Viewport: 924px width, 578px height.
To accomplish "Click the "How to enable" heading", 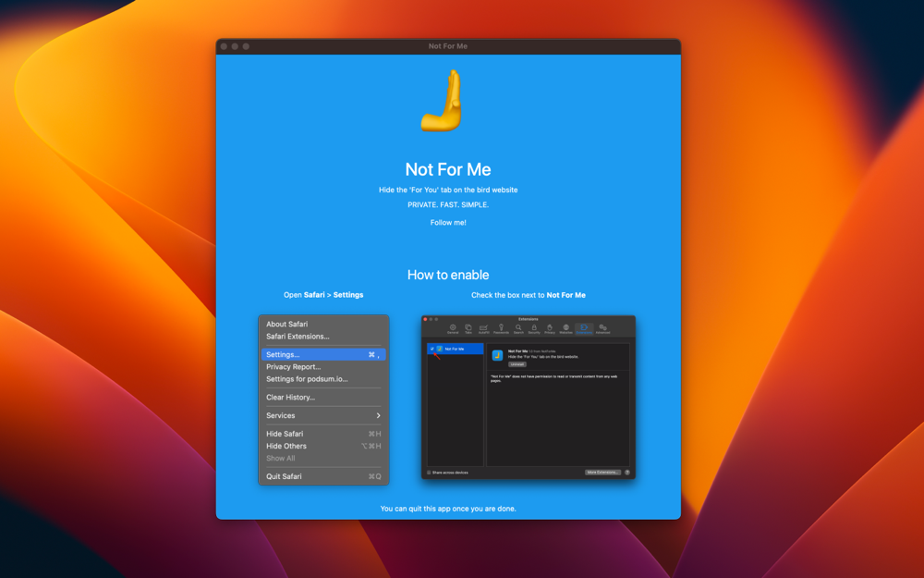I will click(448, 275).
